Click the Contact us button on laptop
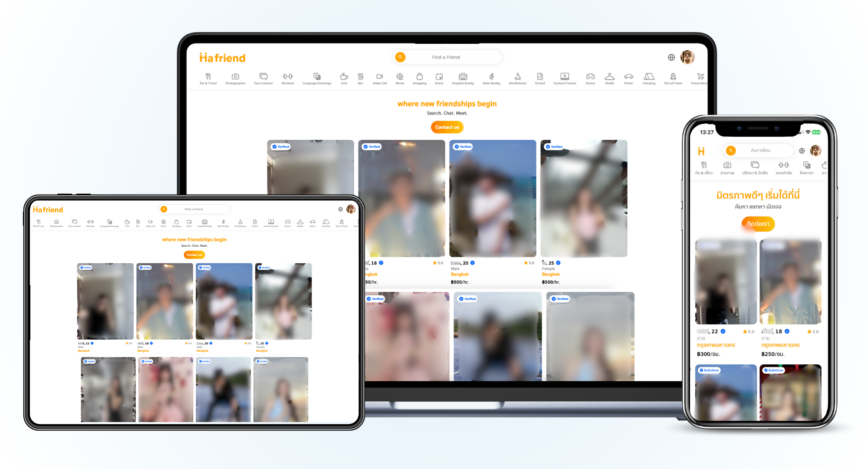 447,127
